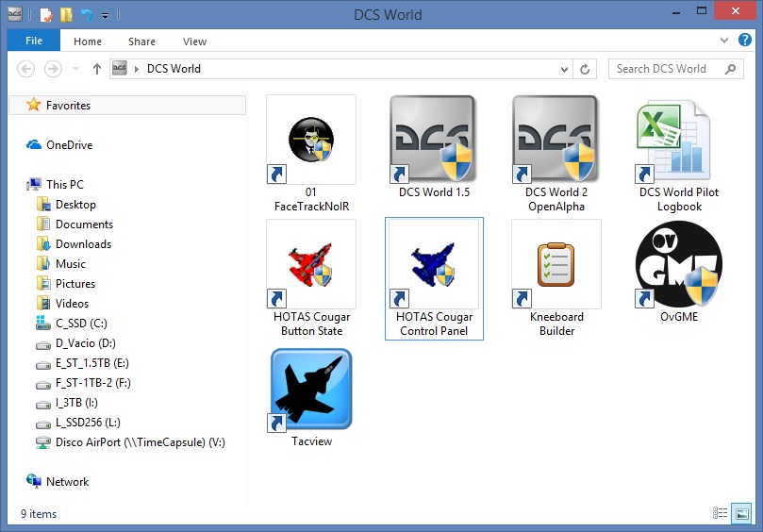Maximize the DCS World window
The image size is (763, 532).
(701, 11)
